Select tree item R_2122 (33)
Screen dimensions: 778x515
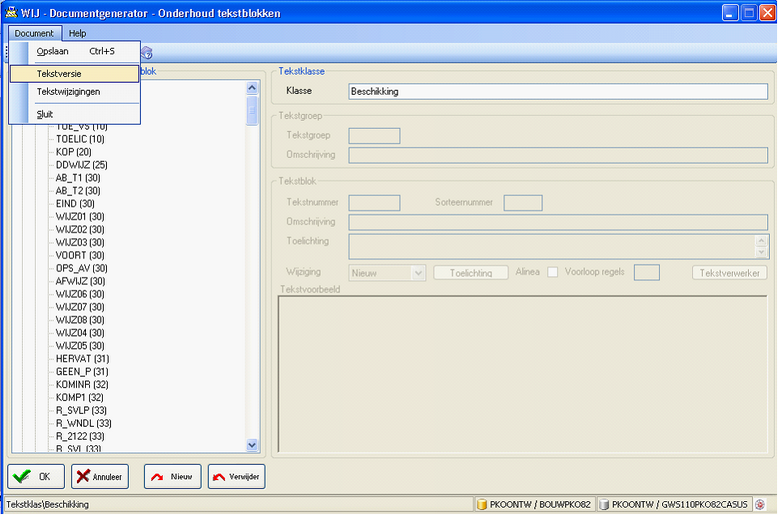coord(80,436)
